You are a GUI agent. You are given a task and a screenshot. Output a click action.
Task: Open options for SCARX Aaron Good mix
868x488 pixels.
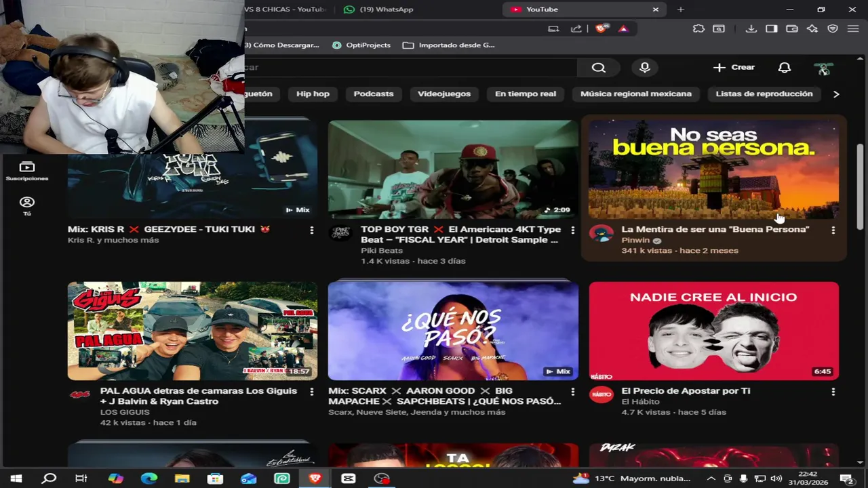[573, 392]
